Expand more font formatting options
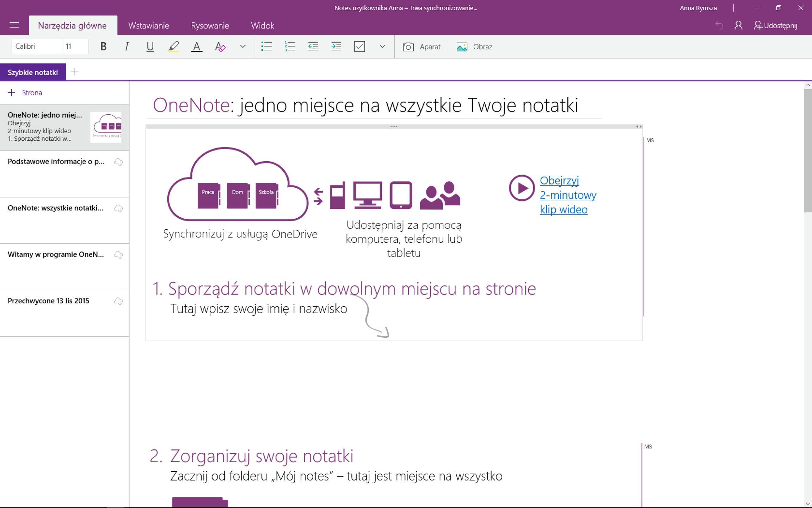 point(242,47)
